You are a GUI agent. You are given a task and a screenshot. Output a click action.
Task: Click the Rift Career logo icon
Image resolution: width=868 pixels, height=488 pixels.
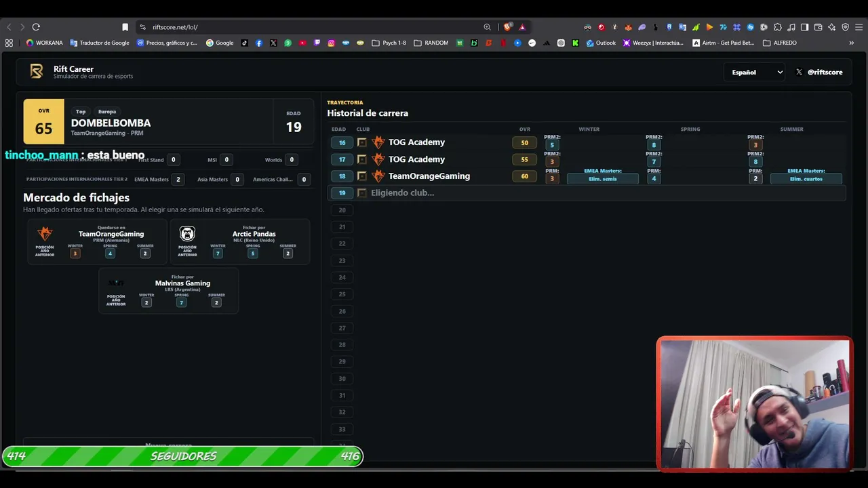click(x=37, y=71)
